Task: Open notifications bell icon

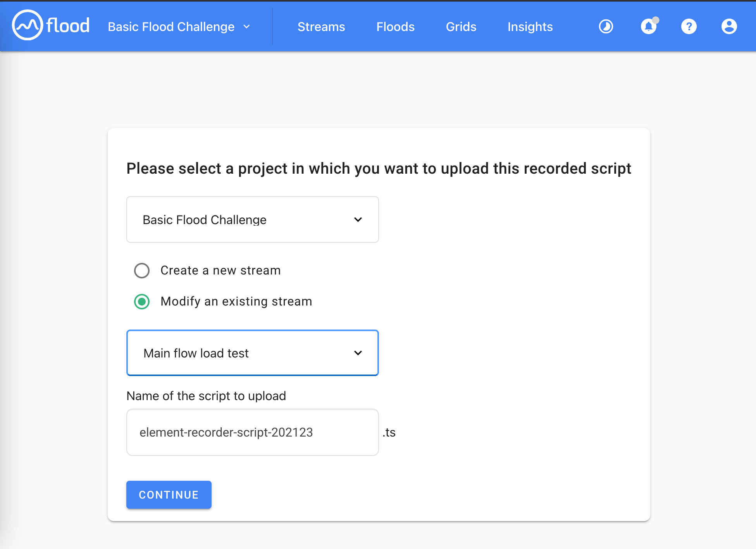Action: click(649, 26)
